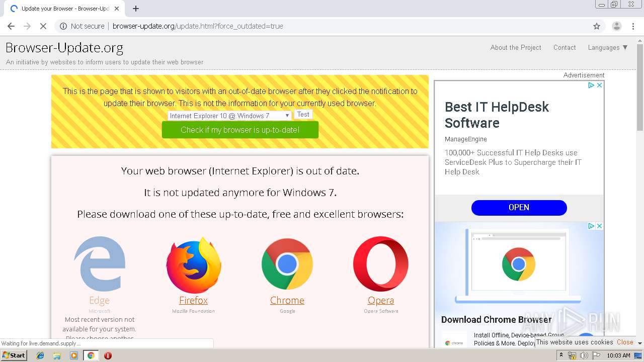
Task: Click the large Chrome logo
Action: coord(287,264)
